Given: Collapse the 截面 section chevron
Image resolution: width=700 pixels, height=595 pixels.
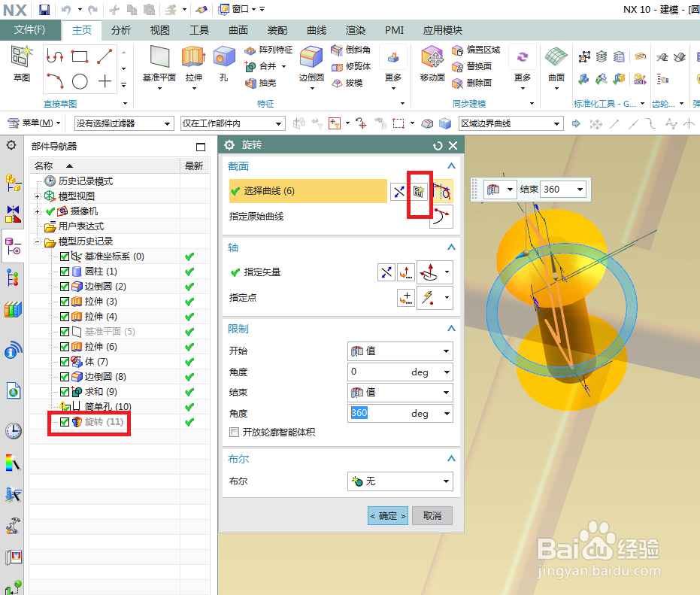Looking at the screenshot, I should [x=451, y=166].
